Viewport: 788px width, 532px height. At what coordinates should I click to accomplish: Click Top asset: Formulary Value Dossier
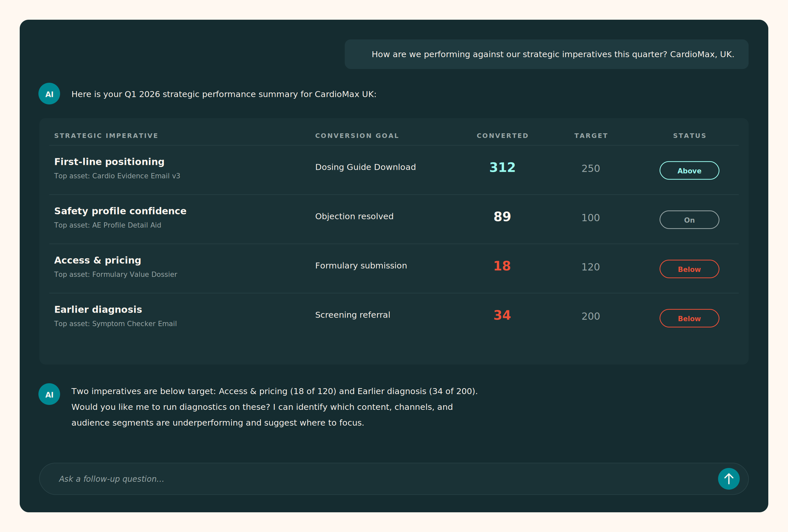[116, 274]
